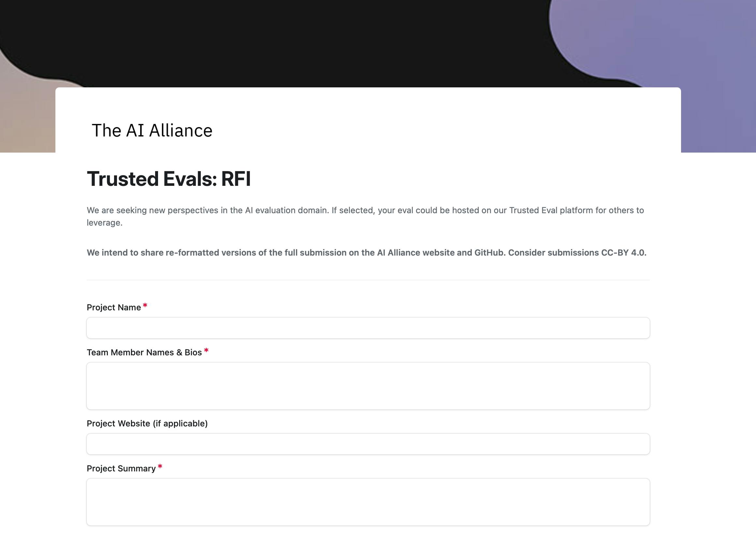Focus the Team Member Names & Bios textarea
The width and height of the screenshot is (756, 534).
click(368, 386)
